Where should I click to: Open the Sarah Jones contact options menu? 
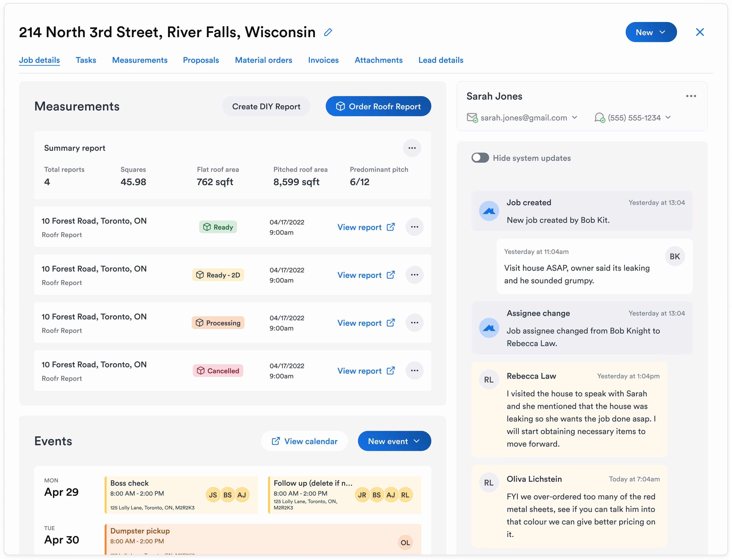(x=691, y=96)
